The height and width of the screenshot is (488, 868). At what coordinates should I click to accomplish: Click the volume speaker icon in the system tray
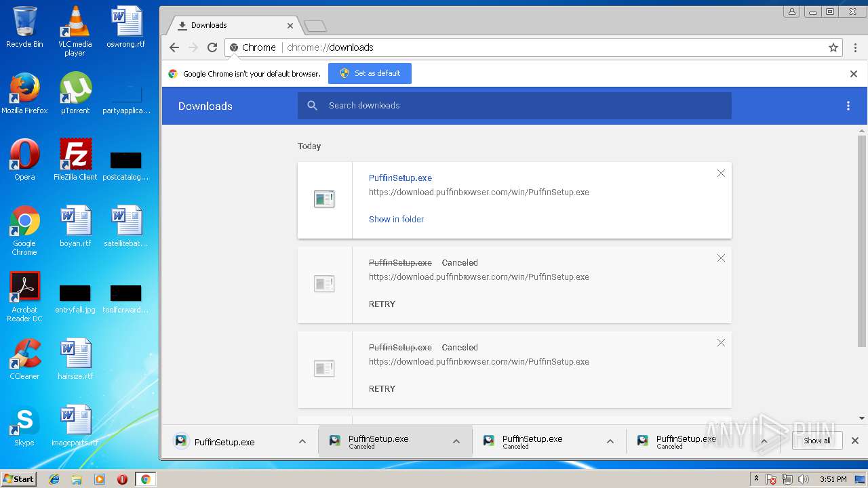[804, 479]
